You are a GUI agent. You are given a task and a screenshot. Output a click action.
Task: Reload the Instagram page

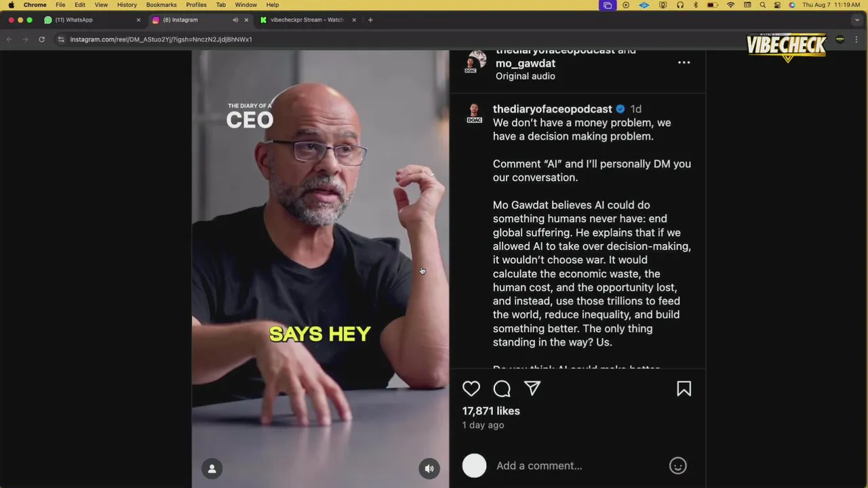(x=41, y=39)
